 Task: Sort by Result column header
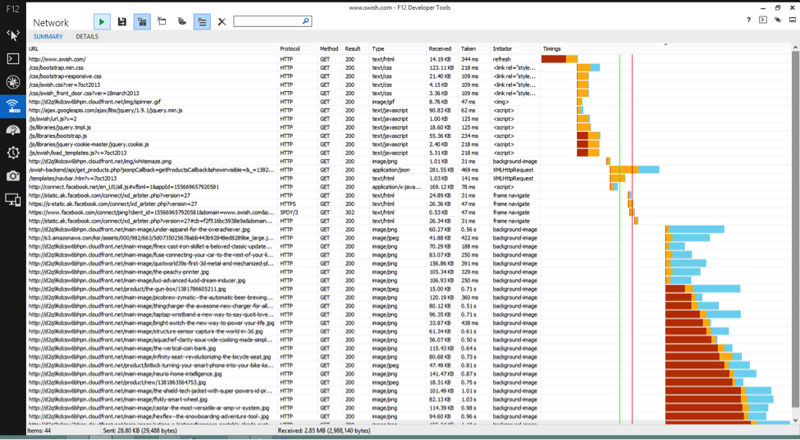[355, 49]
